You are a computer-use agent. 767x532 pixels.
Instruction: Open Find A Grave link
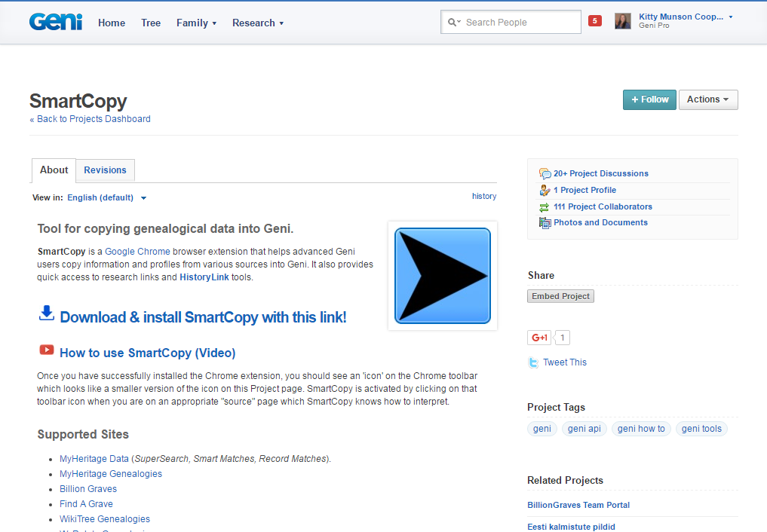(x=86, y=504)
